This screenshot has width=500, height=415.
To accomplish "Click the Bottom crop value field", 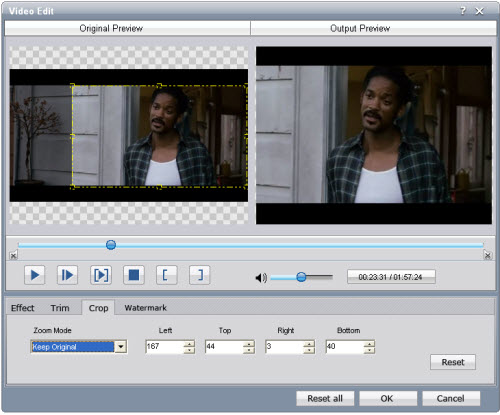I will click(344, 347).
